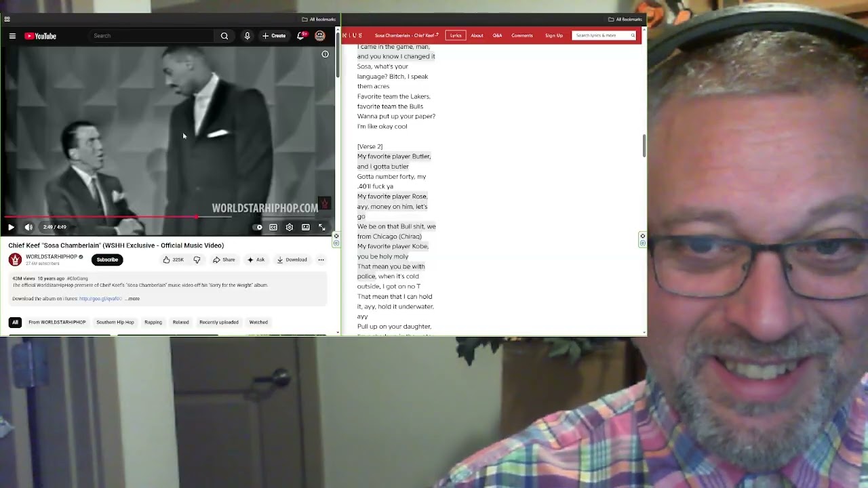Expand the description with ...more
Viewport: 868px width, 488px height.
(133, 299)
